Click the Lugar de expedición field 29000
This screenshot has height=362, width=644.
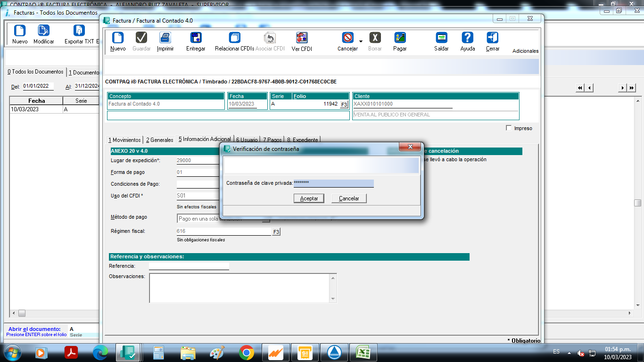[198, 160]
